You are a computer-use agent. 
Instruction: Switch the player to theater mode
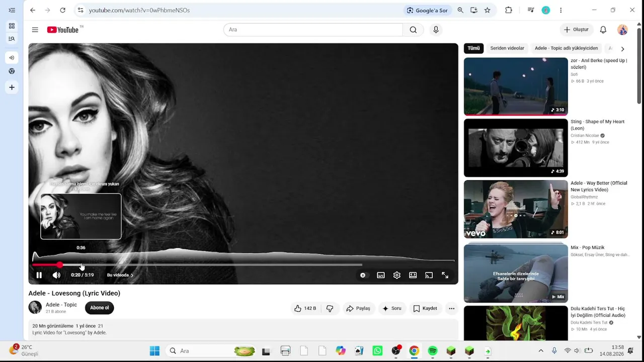pyautogui.click(x=413, y=275)
